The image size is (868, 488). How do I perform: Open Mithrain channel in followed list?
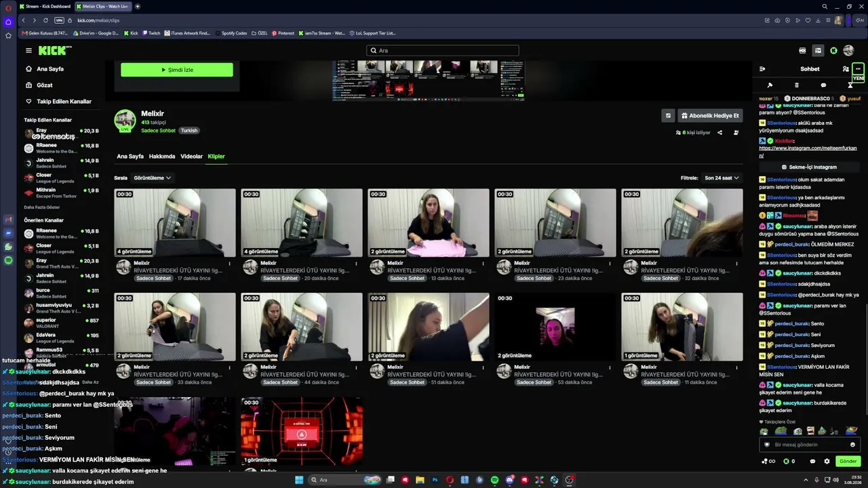pyautogui.click(x=62, y=193)
